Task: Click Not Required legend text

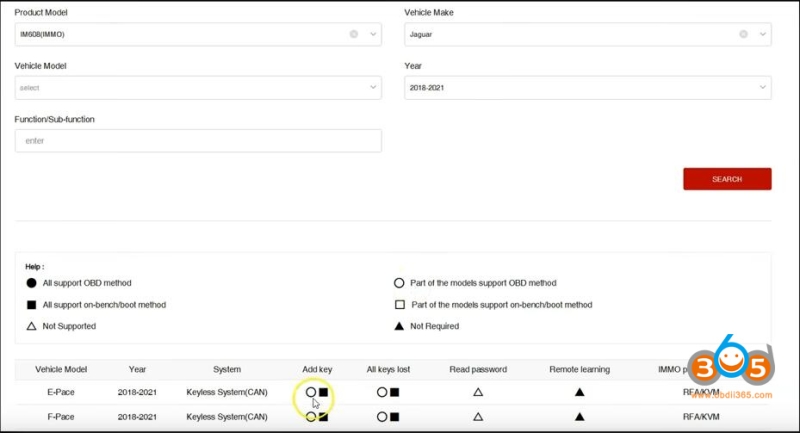Action: (x=435, y=326)
